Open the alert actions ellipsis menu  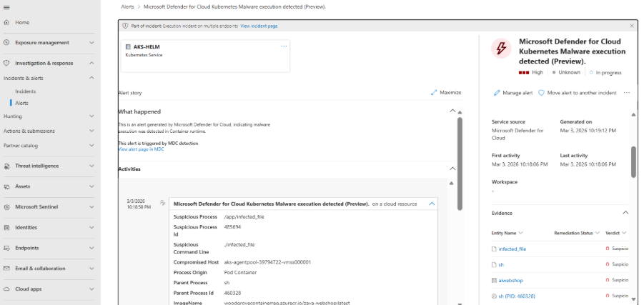click(x=626, y=93)
